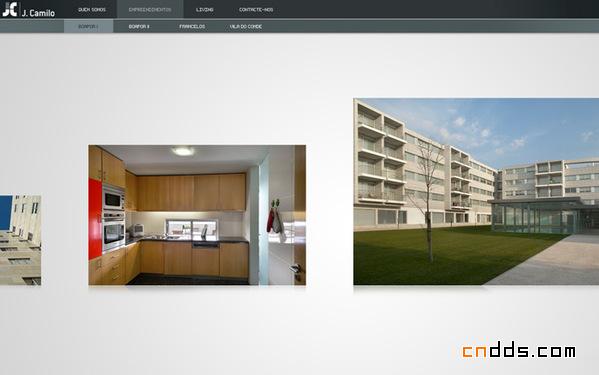Click the glass pavilion in the building photo
This screenshot has width=599, height=375.
click(x=537, y=216)
